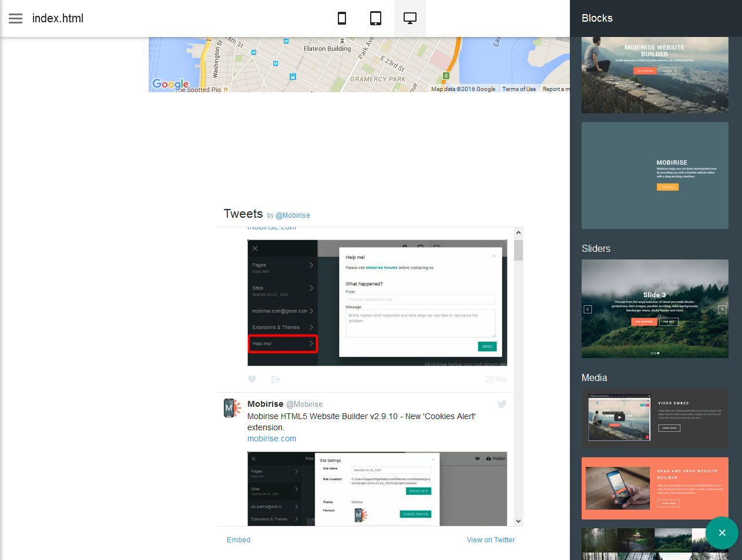Click the Sliders section heading
This screenshot has width=742, height=560.
[x=596, y=248]
